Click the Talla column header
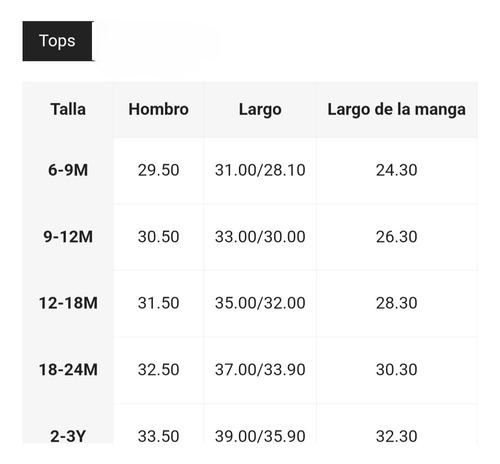This screenshot has width=500, height=464. pos(68,109)
